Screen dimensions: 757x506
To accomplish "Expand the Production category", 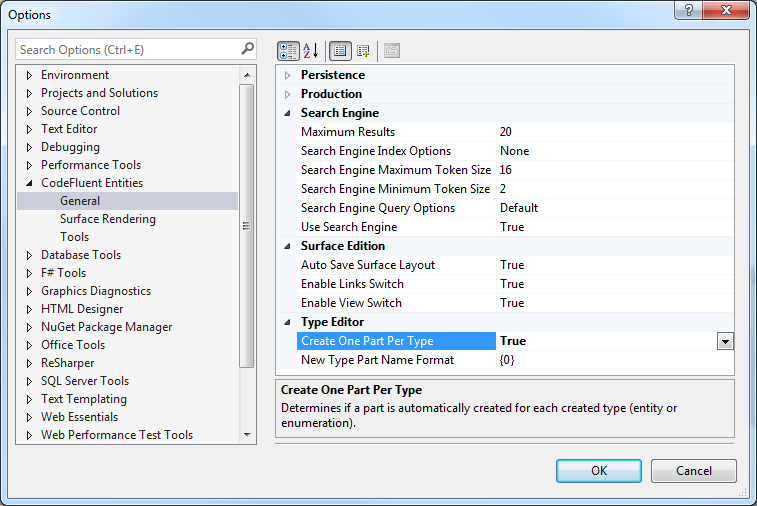I will pyautogui.click(x=288, y=94).
